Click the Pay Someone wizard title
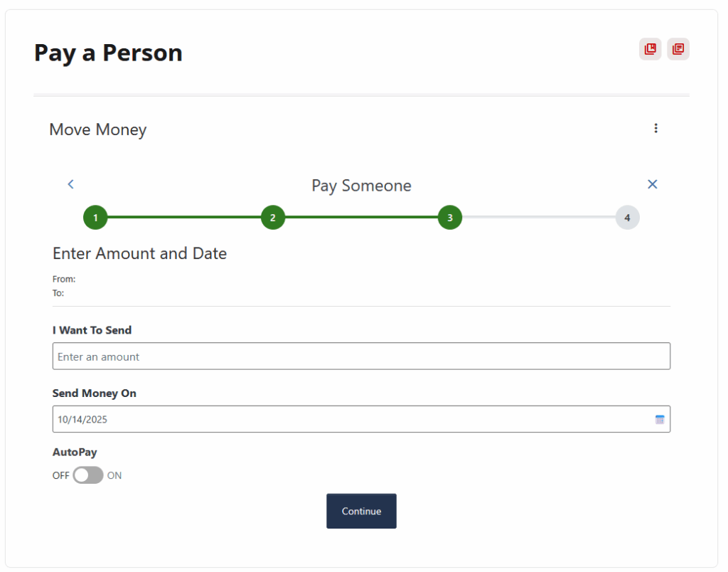 [361, 186]
